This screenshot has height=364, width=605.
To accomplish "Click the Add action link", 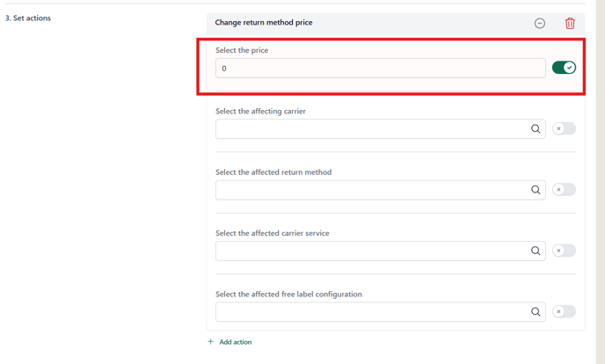I will (236, 342).
